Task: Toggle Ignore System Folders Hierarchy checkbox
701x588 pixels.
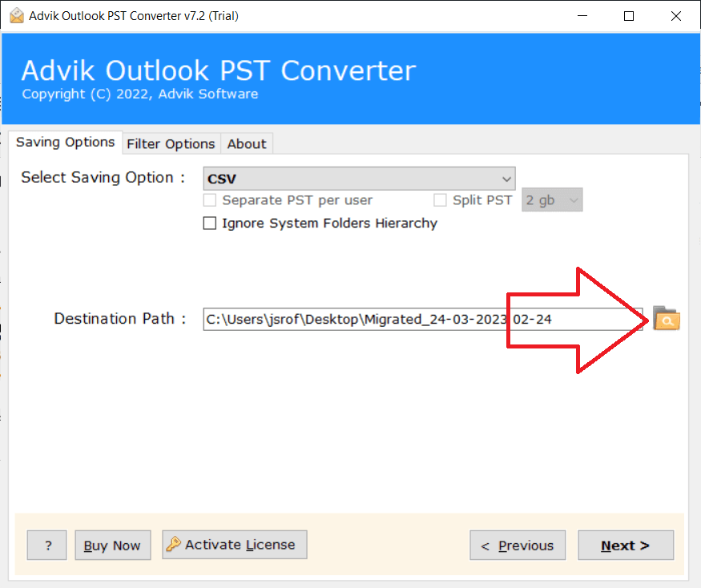Action: pyautogui.click(x=210, y=224)
